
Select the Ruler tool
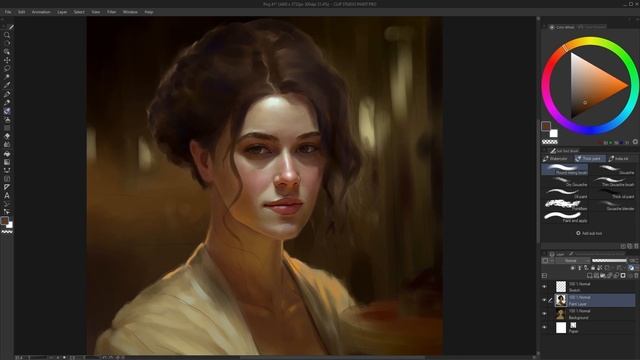(x=7, y=187)
